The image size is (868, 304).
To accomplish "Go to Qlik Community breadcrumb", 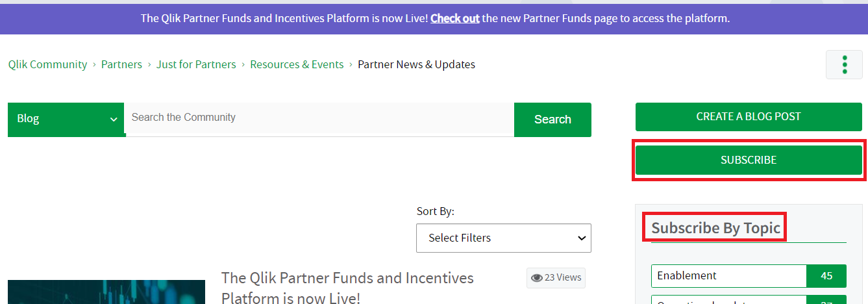I will coord(47,64).
